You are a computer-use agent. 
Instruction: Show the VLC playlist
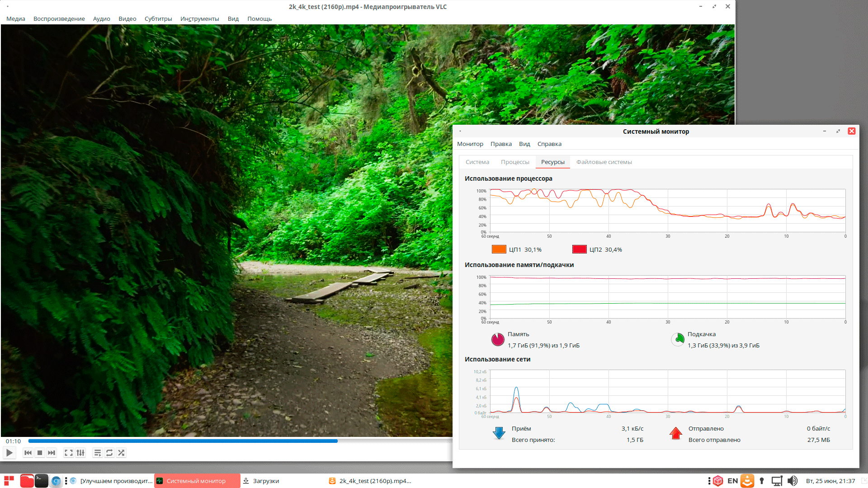tap(97, 453)
